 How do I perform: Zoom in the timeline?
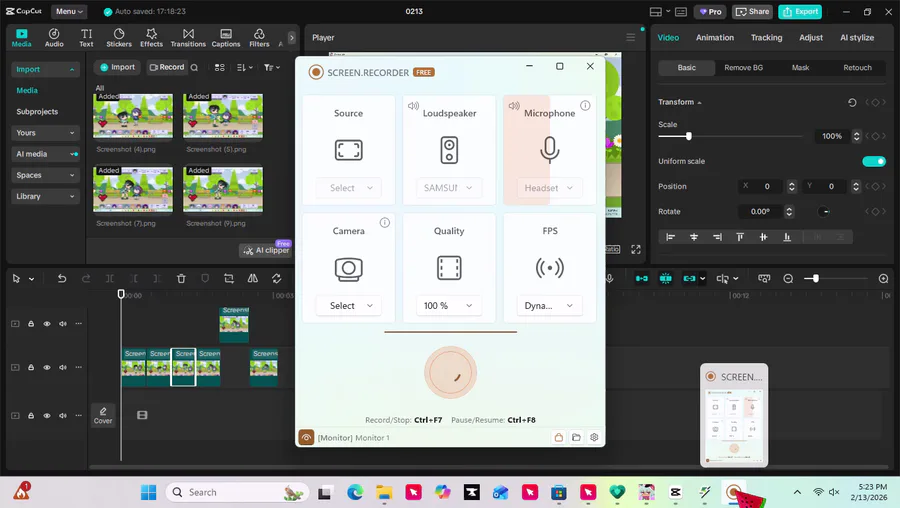click(883, 278)
